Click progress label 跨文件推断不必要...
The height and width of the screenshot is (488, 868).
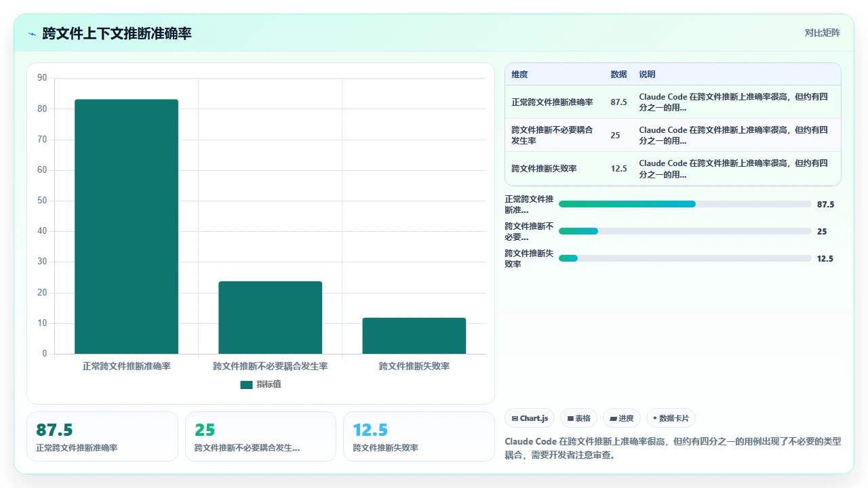[529, 231]
